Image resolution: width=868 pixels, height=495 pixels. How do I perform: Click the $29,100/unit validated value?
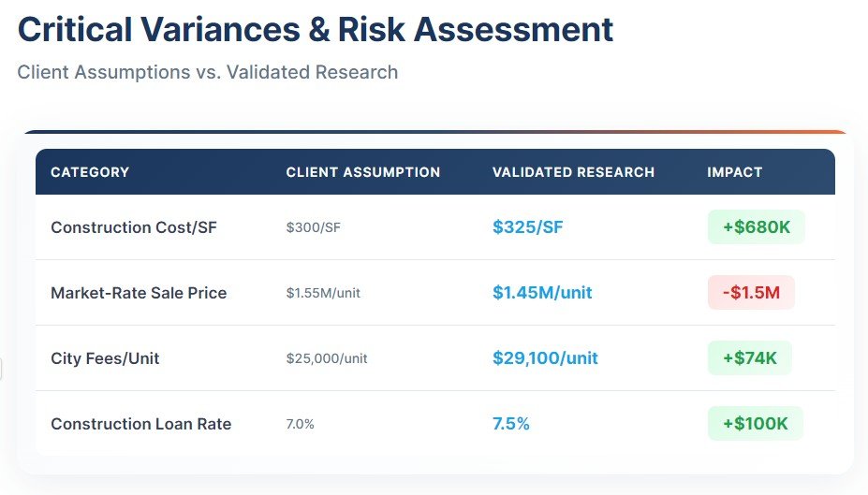coord(545,358)
